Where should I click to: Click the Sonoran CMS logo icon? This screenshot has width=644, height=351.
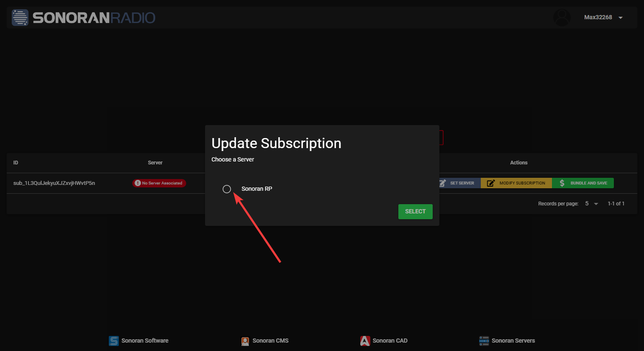click(x=245, y=341)
